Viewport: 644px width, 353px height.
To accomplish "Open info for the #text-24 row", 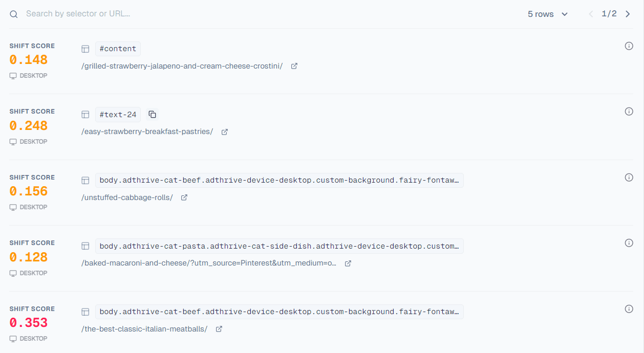I will (x=629, y=112).
